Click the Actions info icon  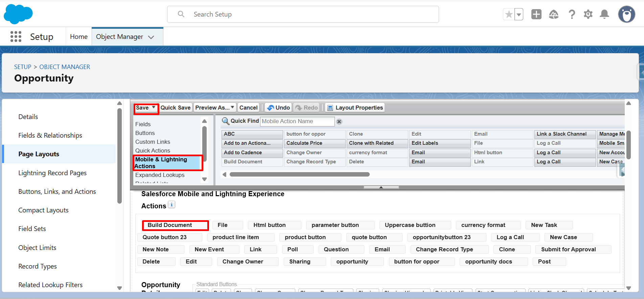pyautogui.click(x=171, y=205)
